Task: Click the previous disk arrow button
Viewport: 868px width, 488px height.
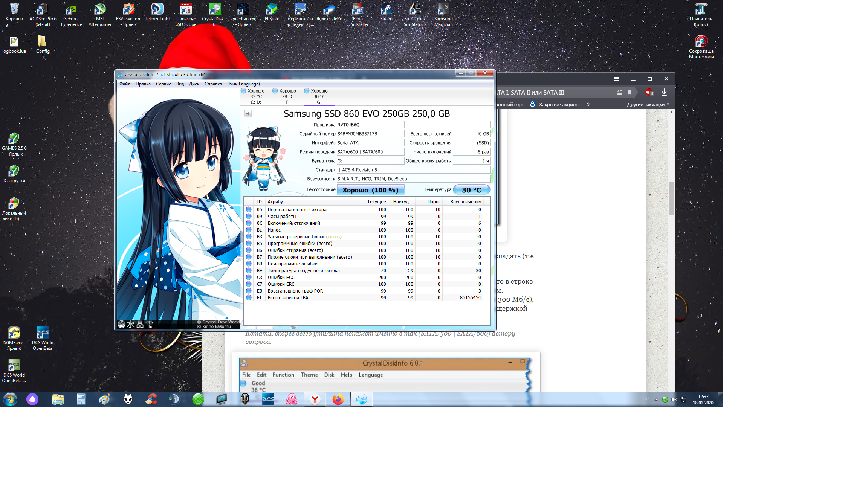Action: (x=248, y=113)
